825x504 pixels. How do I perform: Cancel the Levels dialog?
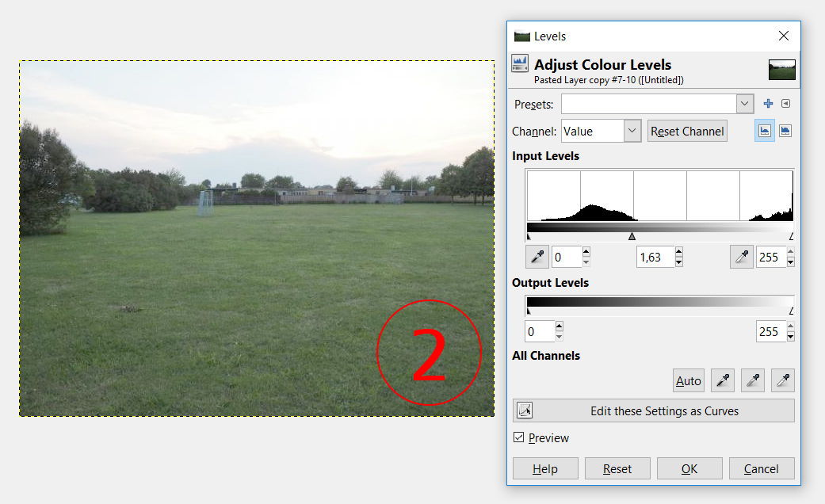(x=762, y=468)
